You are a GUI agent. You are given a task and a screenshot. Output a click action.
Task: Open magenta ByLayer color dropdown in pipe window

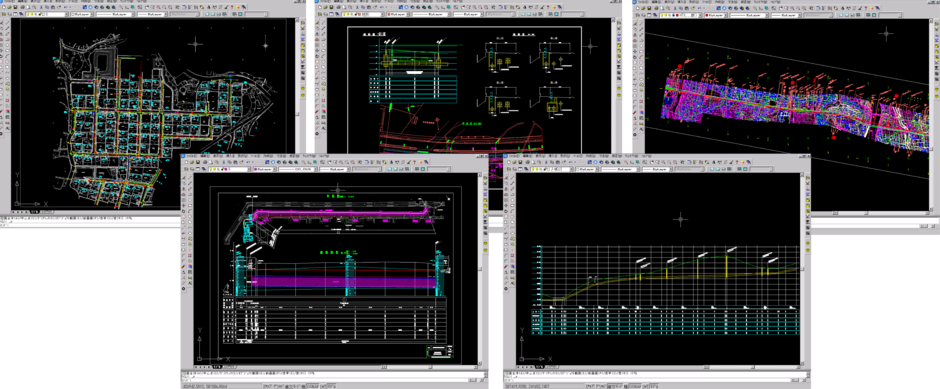(265, 169)
